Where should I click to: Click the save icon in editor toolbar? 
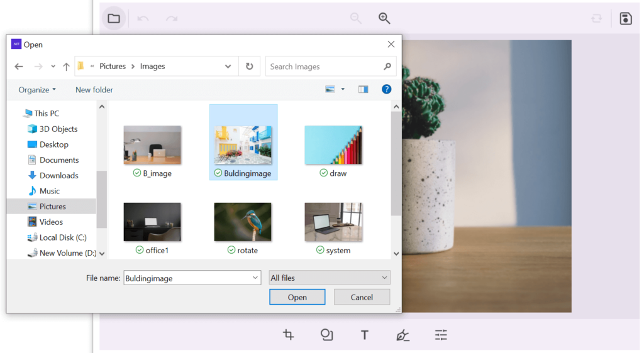click(x=626, y=18)
